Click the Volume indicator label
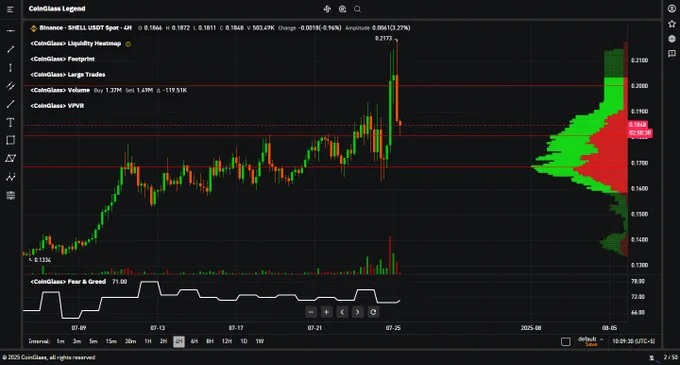 pyautogui.click(x=60, y=90)
